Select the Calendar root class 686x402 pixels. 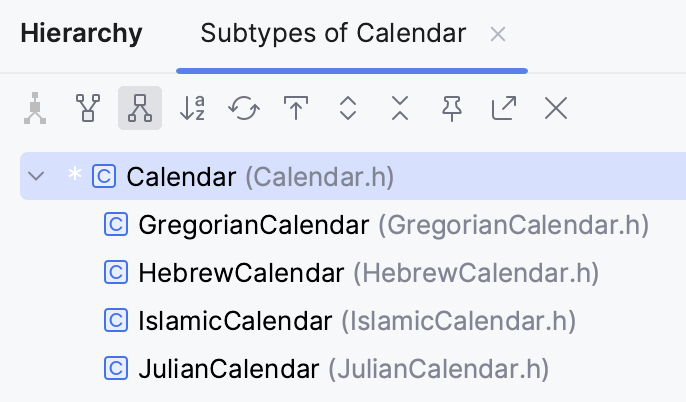tap(180, 177)
